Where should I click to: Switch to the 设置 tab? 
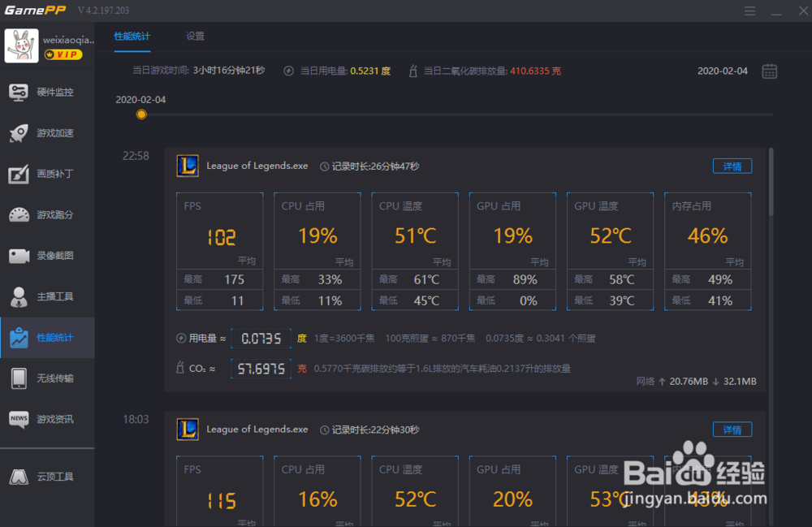195,37
